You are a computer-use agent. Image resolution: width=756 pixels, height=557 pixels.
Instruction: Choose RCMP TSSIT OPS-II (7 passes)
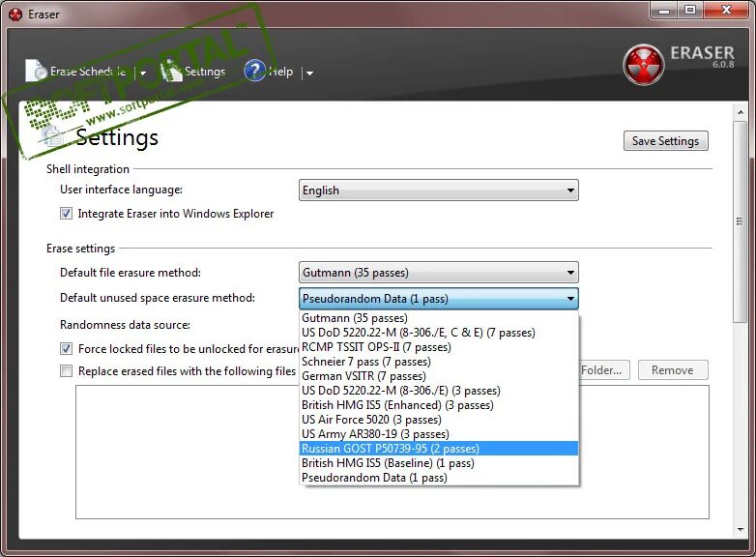pos(439,347)
